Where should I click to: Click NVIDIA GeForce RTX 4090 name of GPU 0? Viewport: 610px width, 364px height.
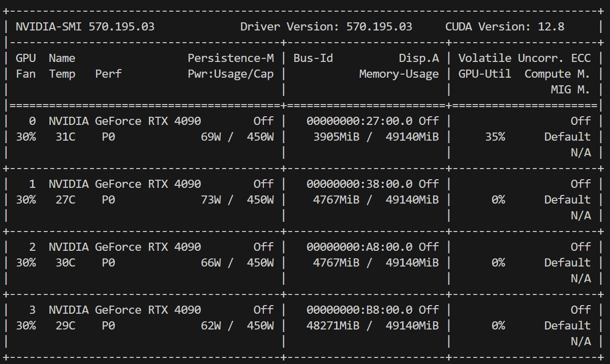coord(125,121)
